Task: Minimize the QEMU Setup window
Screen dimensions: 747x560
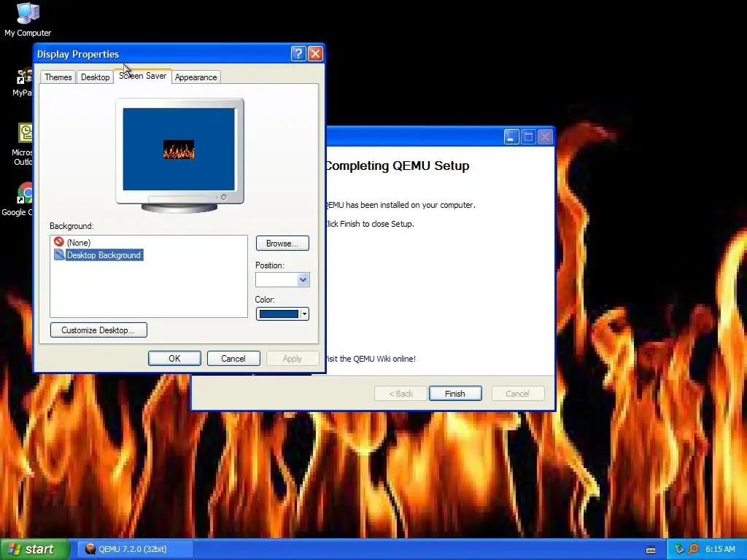Action: [x=511, y=137]
